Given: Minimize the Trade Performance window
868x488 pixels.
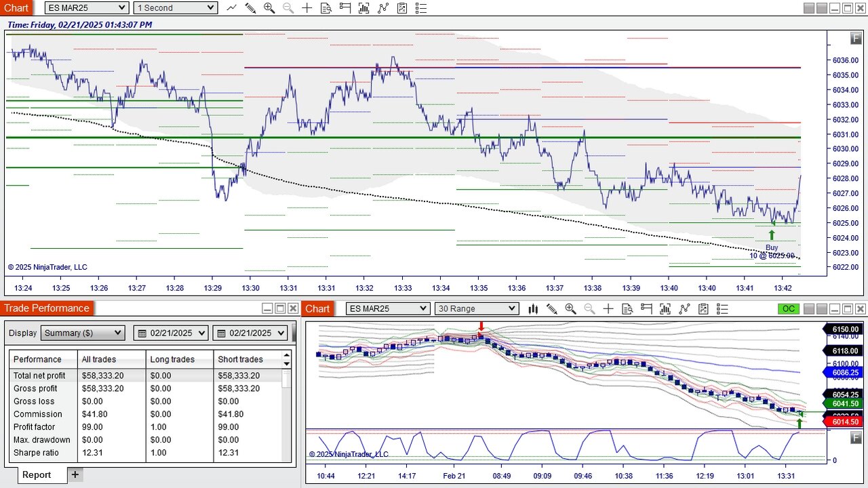Looking at the screenshot, I should pos(267,308).
